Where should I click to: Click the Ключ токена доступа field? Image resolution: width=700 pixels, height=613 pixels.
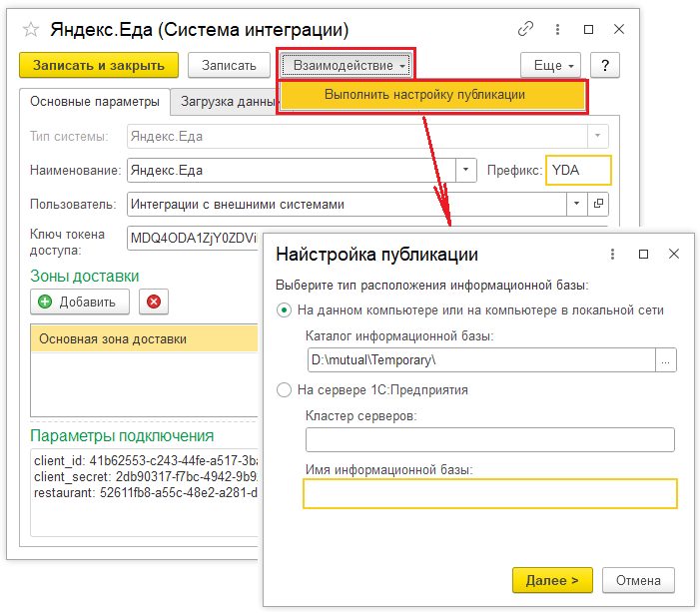point(193,238)
